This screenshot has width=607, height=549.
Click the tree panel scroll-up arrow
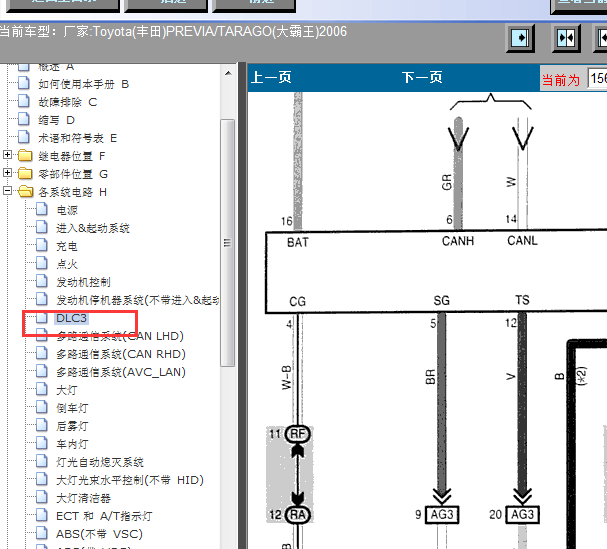tap(228, 73)
